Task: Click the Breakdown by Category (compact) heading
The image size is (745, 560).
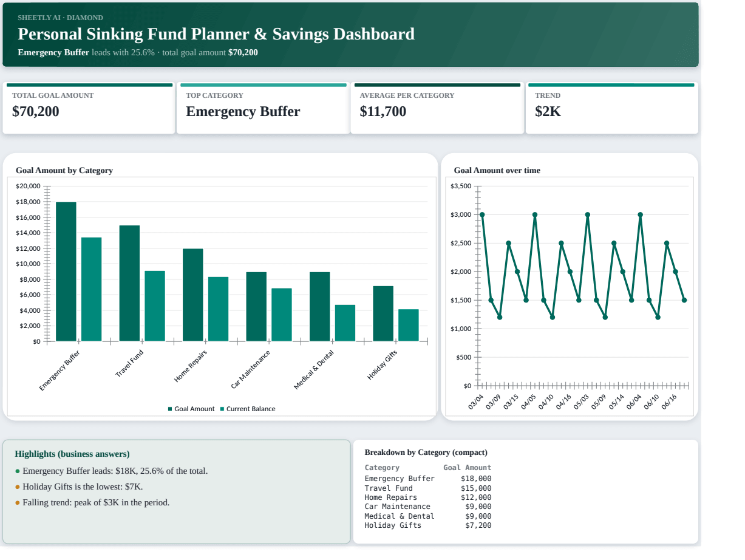Action: click(x=426, y=452)
